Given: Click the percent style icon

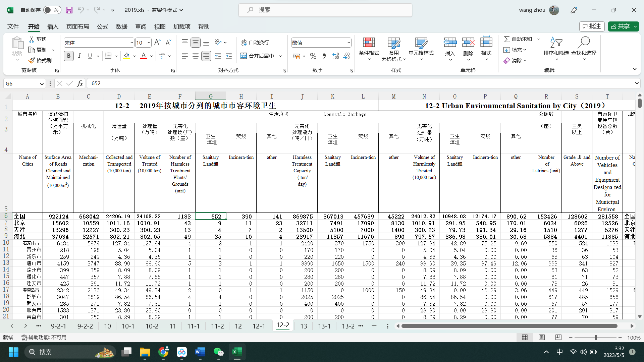Looking at the screenshot, I should click(313, 56).
